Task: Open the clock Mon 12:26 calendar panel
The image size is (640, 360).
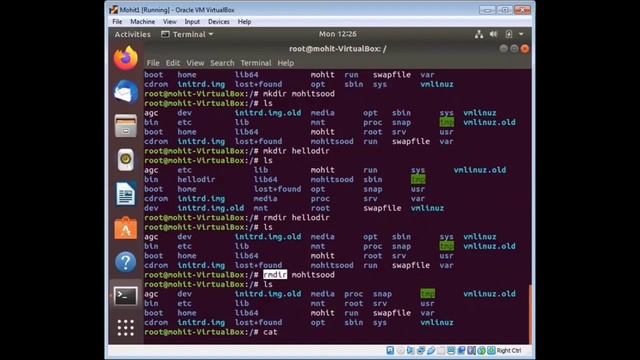Action: [338, 34]
